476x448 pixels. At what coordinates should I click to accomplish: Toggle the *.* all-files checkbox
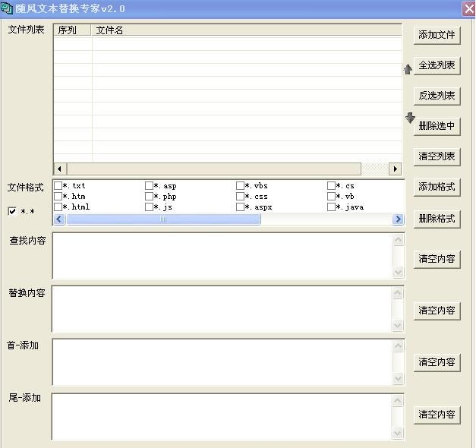click(12, 211)
